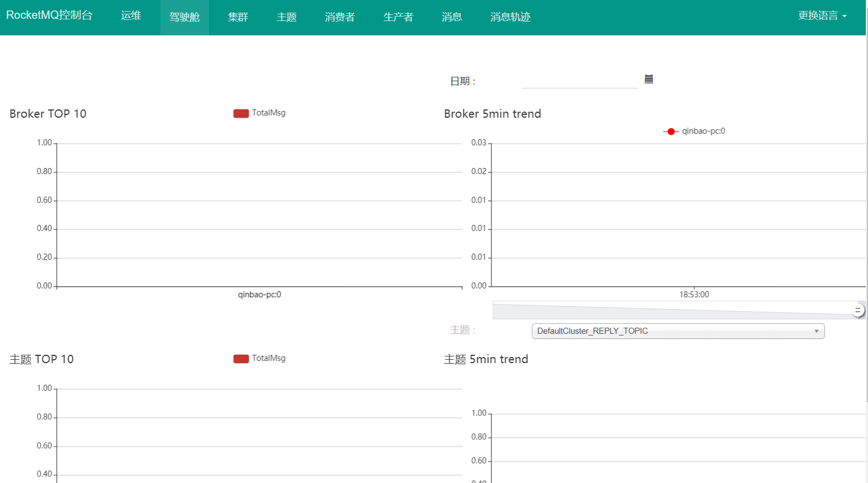Click the RocketMQ控制台 brand link
Screen dimensions: 868x483
[x=49, y=15]
